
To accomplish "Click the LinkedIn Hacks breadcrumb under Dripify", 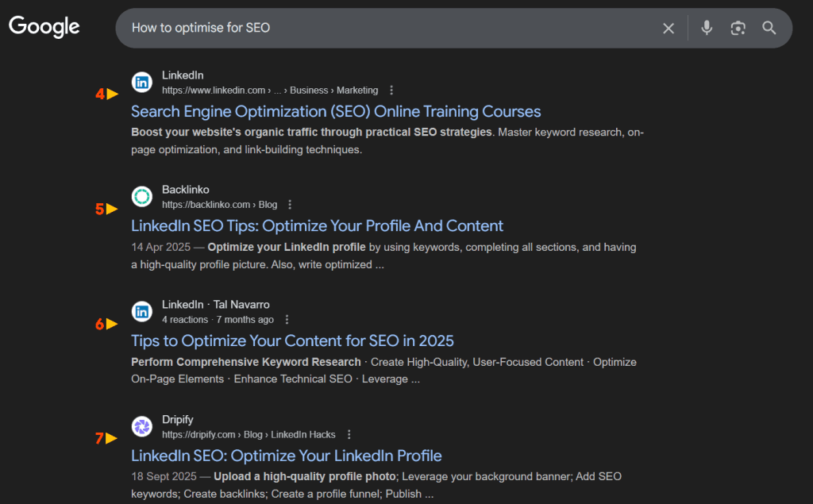I will pyautogui.click(x=302, y=434).
